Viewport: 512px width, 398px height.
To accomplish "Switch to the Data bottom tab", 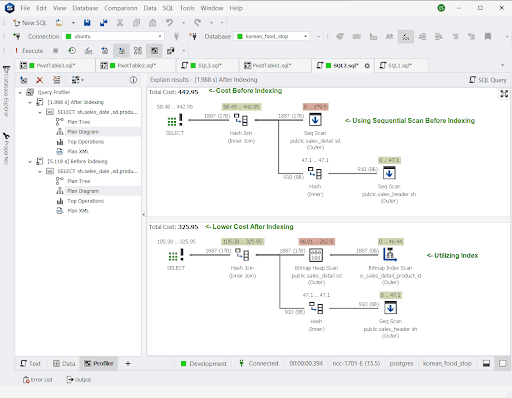I will tap(64, 363).
